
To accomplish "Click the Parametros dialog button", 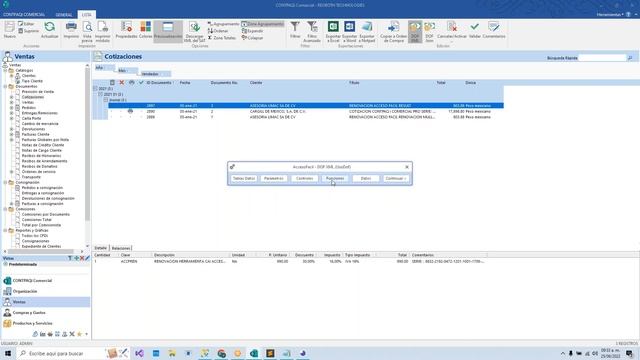I will [x=273, y=178].
